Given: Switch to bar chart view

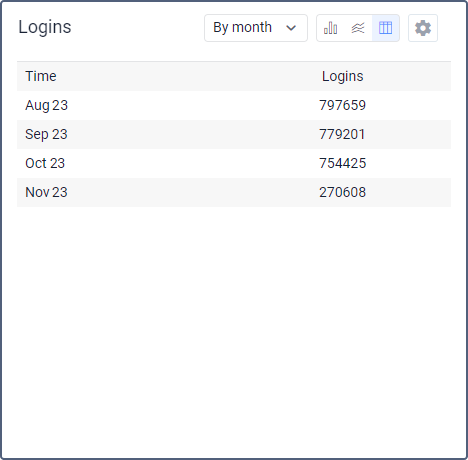Looking at the screenshot, I should point(330,28).
